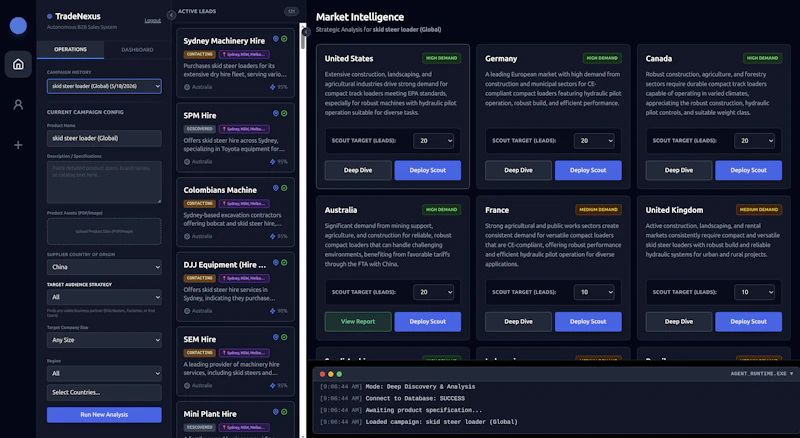Click MEDIUM DEMAND badge on France card
The height and width of the screenshot is (438, 800).
598,209
